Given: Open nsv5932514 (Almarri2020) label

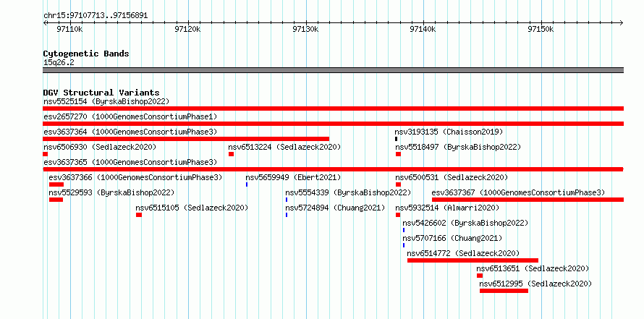Looking at the screenshot, I should point(447,208).
